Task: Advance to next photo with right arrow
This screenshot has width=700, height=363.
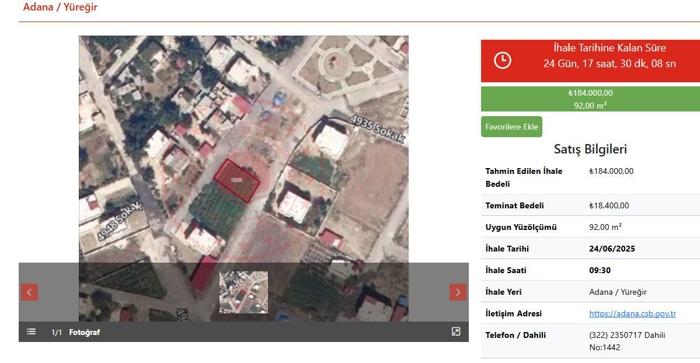Action: (x=458, y=292)
